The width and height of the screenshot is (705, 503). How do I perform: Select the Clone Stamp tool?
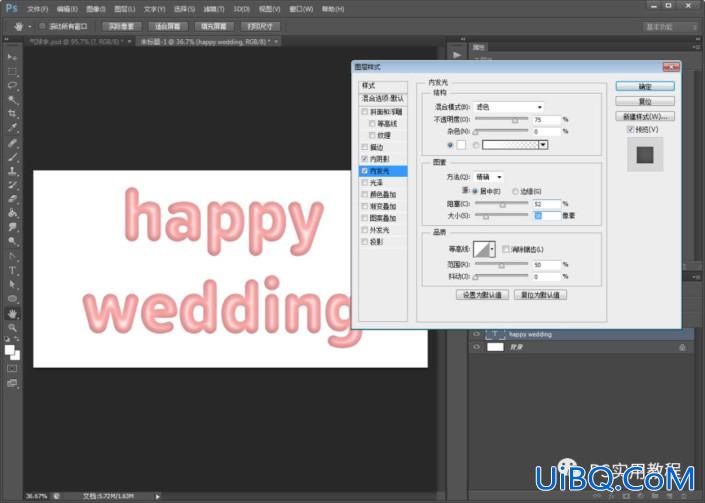coord(12,171)
